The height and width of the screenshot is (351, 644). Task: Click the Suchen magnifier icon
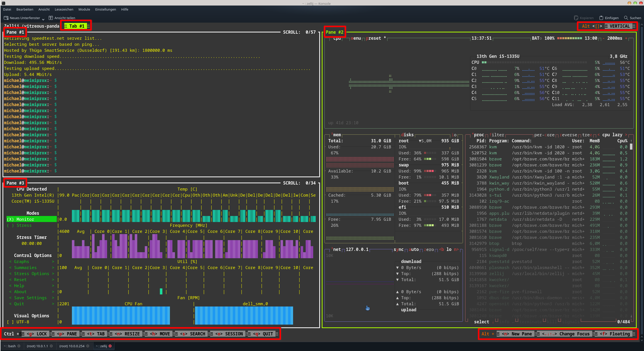coord(626,18)
